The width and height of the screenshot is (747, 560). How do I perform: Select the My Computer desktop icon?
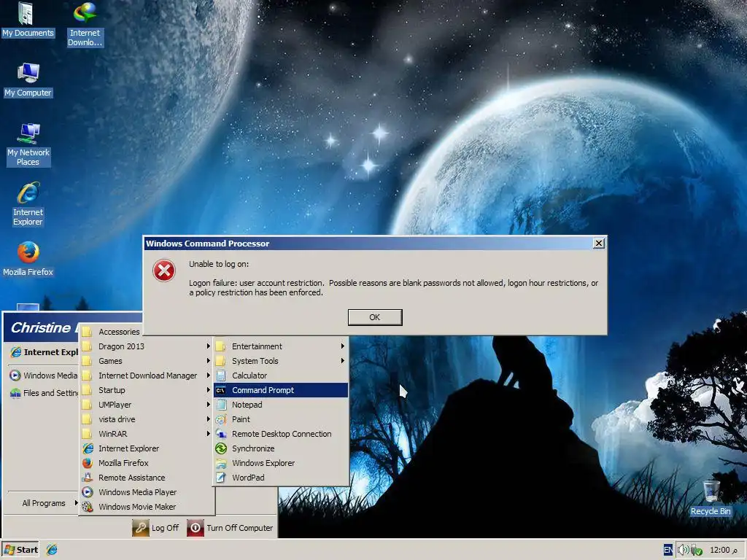click(x=28, y=79)
